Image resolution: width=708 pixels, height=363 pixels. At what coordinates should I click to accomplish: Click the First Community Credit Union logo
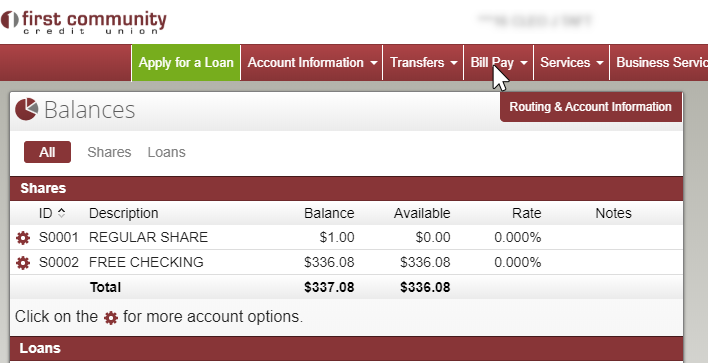click(x=84, y=22)
